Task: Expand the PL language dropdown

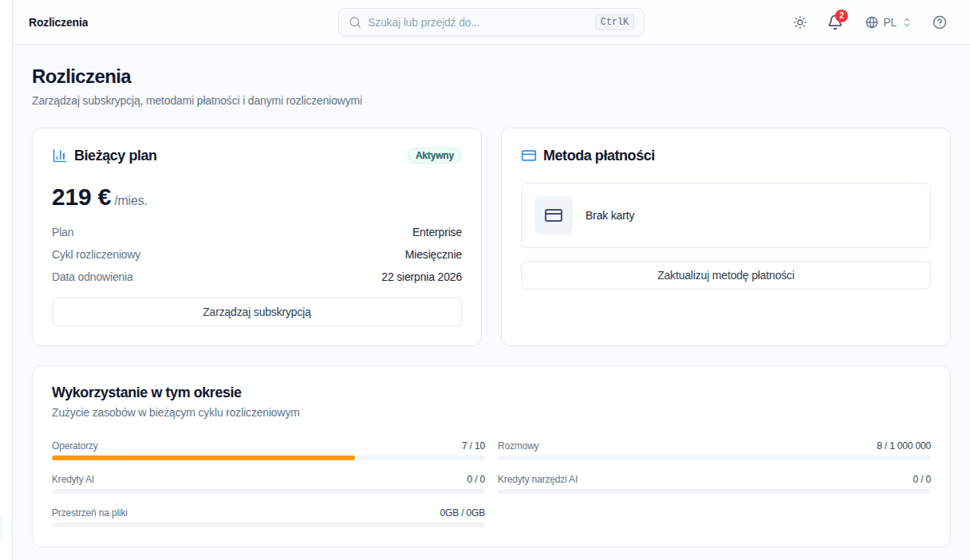Action: 889,22
